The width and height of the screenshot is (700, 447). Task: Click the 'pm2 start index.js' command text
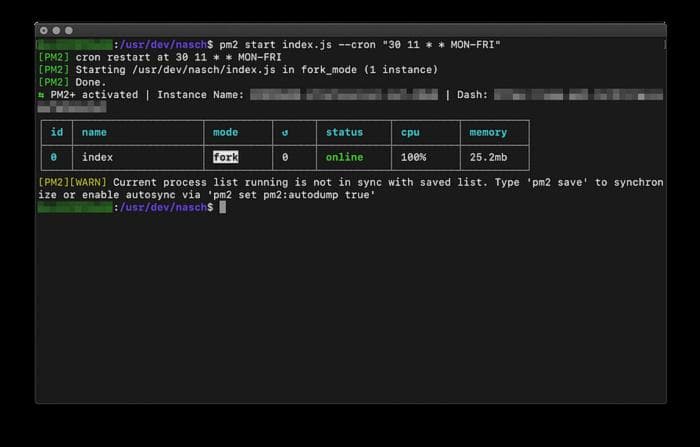pos(275,45)
